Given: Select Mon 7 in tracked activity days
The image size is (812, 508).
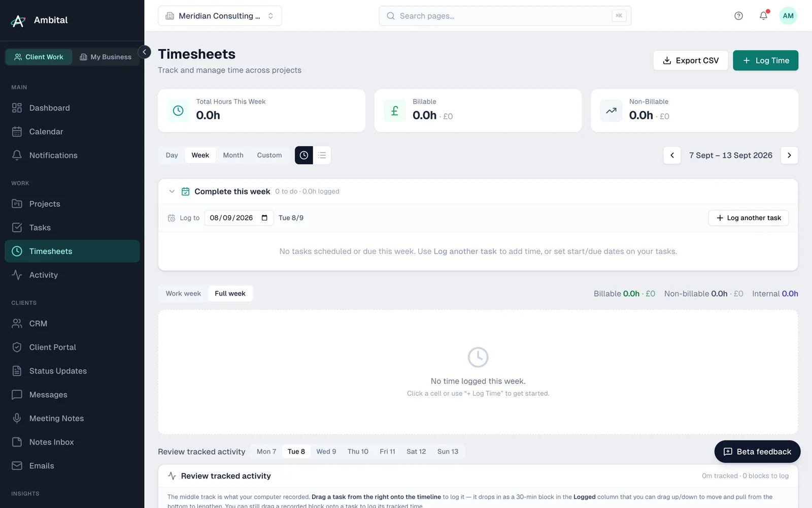Looking at the screenshot, I should [266, 452].
